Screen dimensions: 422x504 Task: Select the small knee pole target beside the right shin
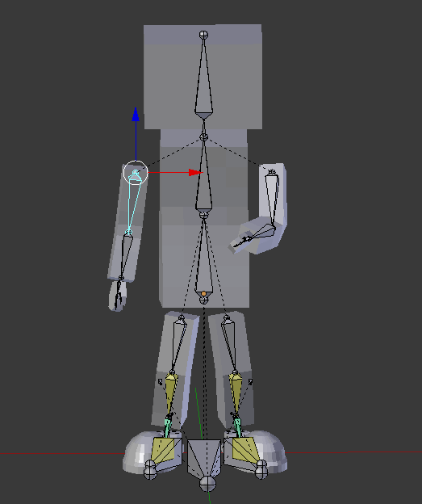(250, 381)
